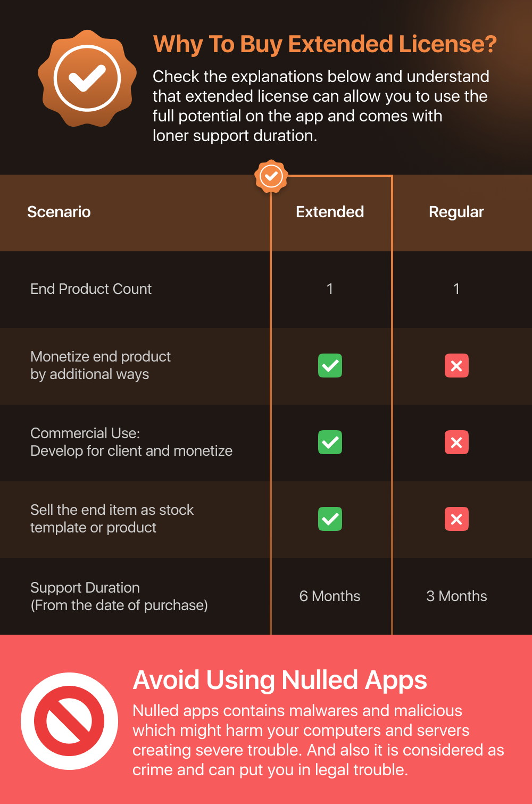Click red cross for Commercial Use row
Screen dimensions: 532x804
tap(456, 442)
